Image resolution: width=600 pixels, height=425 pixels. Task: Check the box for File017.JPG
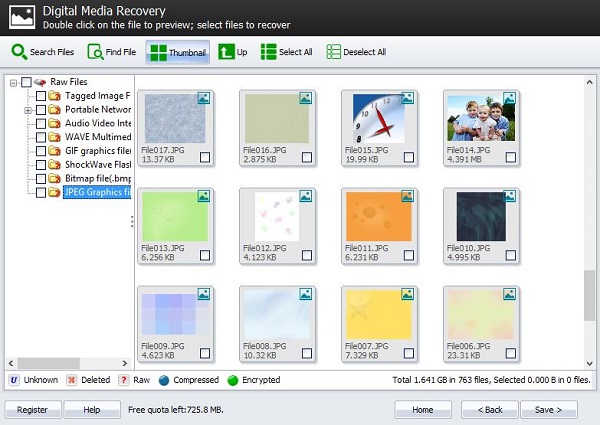click(x=205, y=158)
